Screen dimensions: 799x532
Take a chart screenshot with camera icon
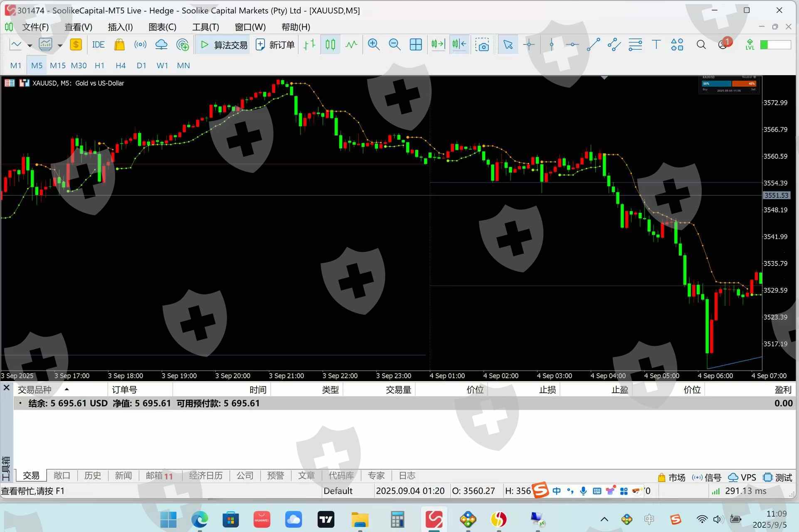[x=482, y=44]
